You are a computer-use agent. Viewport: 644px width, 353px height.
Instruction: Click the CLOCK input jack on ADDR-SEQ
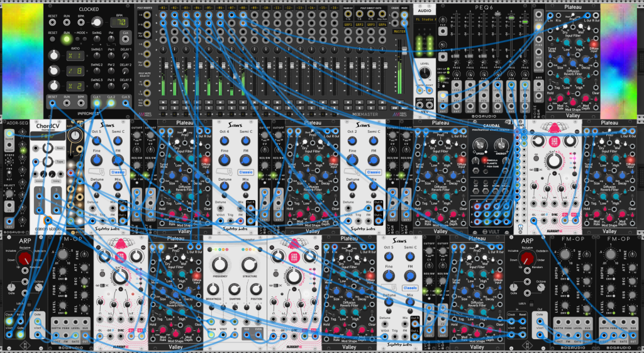9,133
